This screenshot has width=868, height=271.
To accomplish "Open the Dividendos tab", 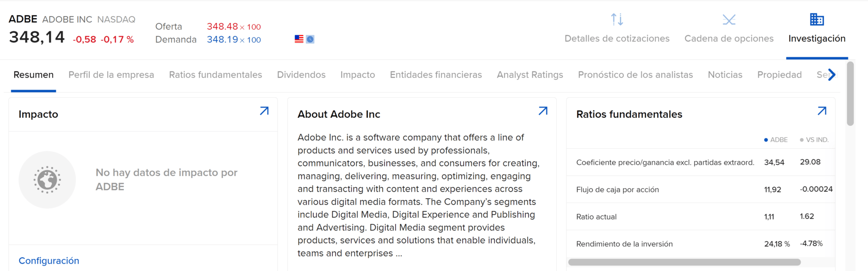I will [x=301, y=75].
